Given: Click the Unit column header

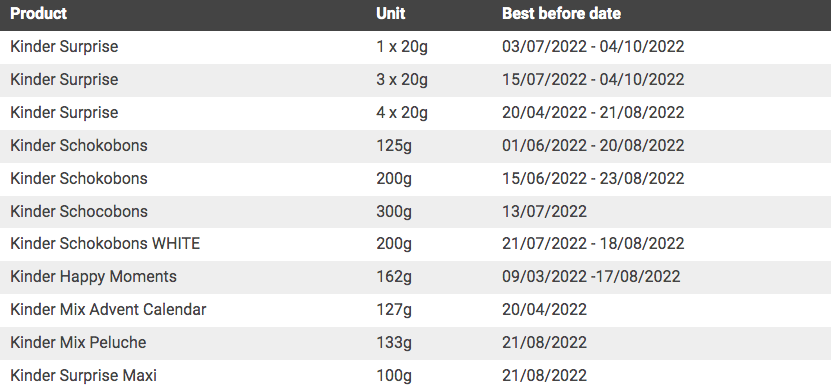Looking at the screenshot, I should (391, 13).
